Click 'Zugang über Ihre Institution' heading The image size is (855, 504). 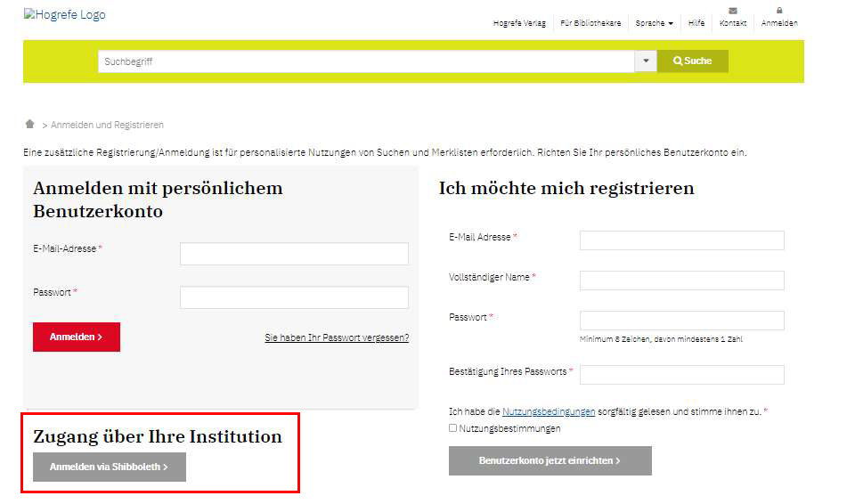pyautogui.click(x=158, y=436)
